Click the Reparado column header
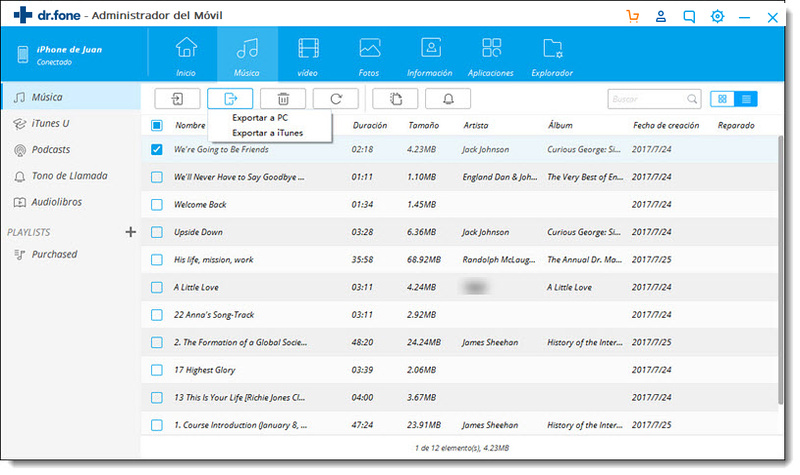 [736, 125]
